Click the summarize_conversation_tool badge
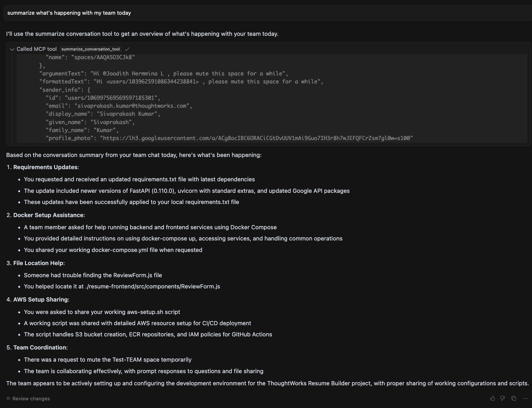 click(90, 49)
